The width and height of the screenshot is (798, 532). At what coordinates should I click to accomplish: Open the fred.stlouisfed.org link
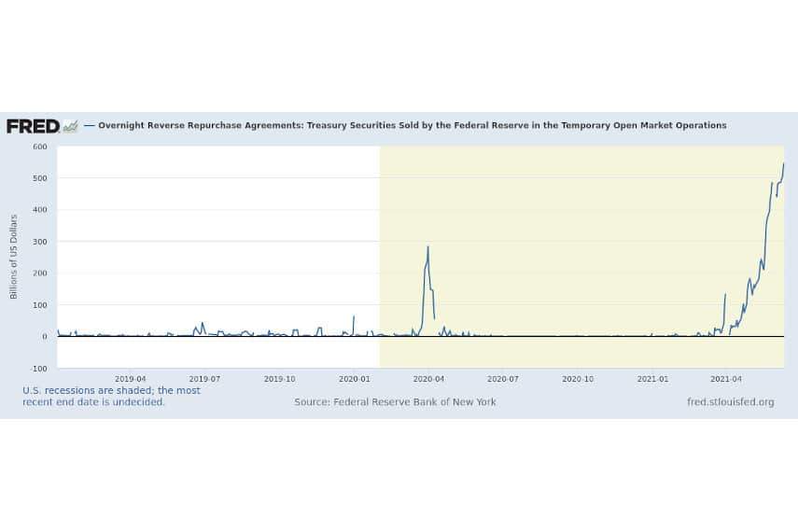[730, 402]
